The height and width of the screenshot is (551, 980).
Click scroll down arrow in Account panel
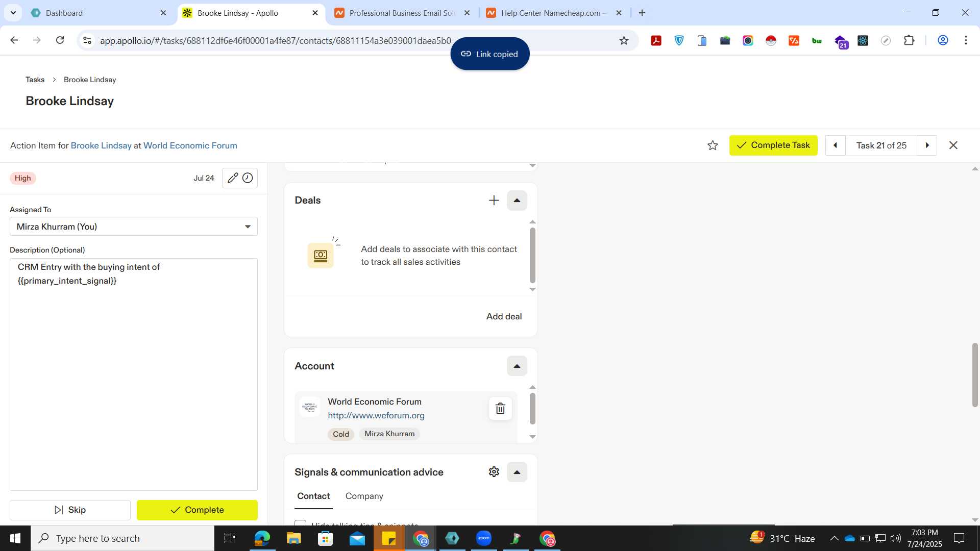532,437
